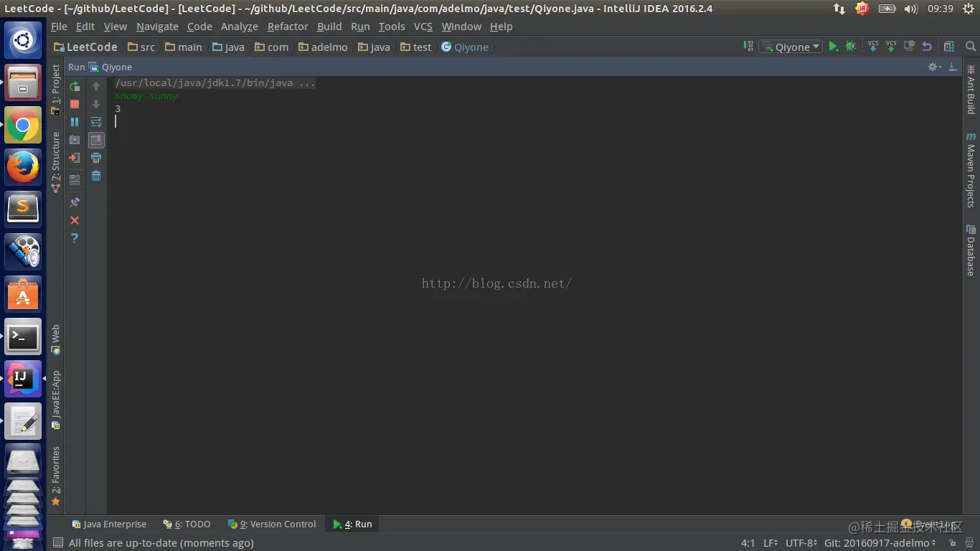Switch to the 4: Run tab

click(x=352, y=524)
